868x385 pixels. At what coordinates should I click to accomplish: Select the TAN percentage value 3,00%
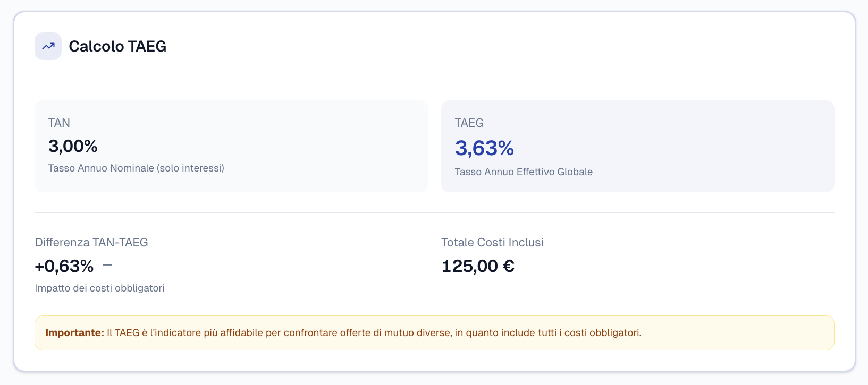72,146
